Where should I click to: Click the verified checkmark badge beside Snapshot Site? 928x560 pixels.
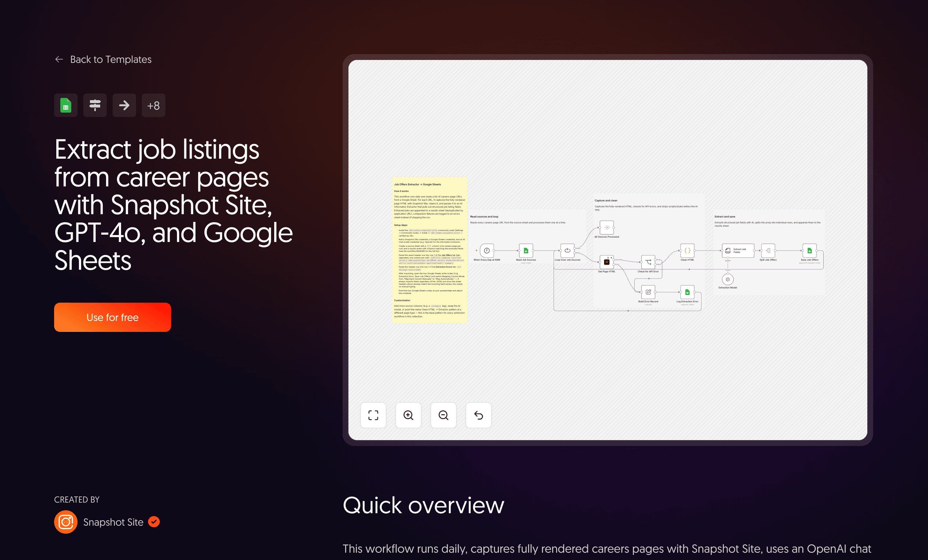pyautogui.click(x=154, y=522)
